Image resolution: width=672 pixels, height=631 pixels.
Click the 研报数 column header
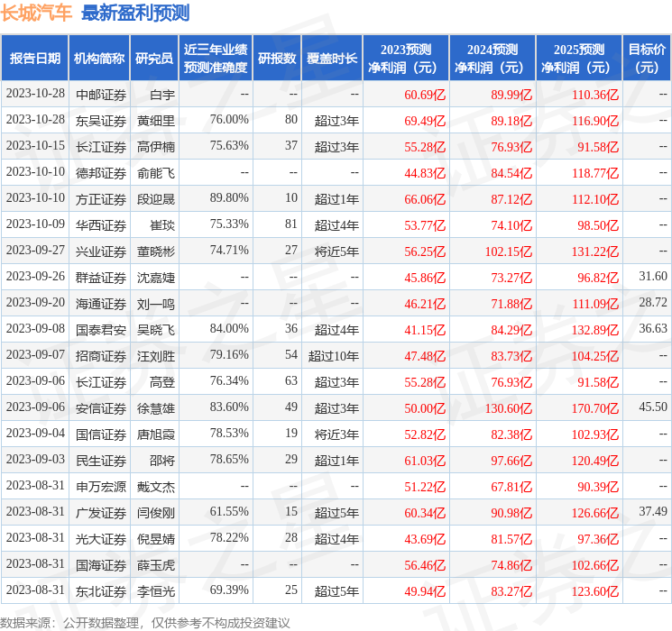(277, 59)
